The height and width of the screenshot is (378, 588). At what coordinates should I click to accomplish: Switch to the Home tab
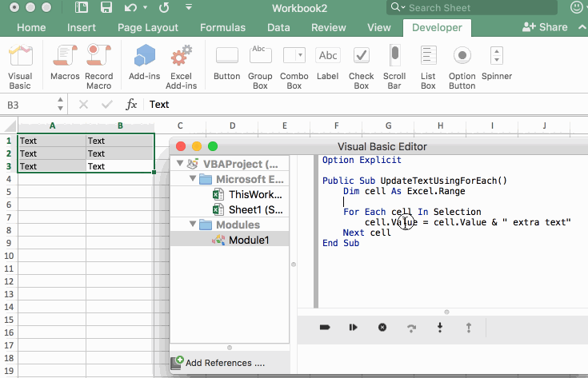(x=31, y=27)
